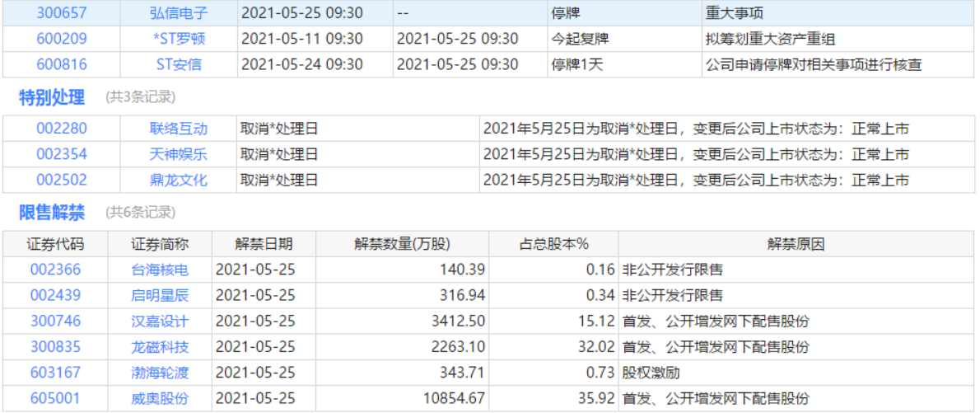
Task: Click stock code 002354
Action: pos(61,154)
